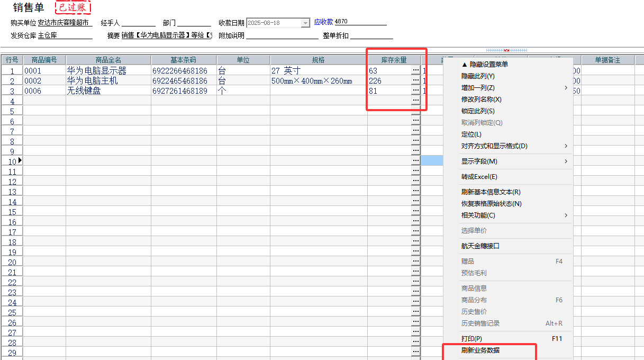Click ellipsis button on empty row 6

tap(415, 120)
